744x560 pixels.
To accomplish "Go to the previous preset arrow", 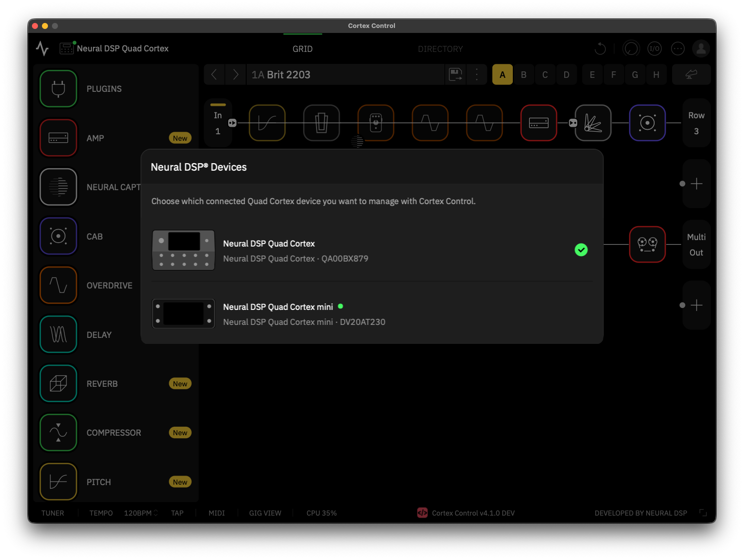I will click(x=214, y=74).
